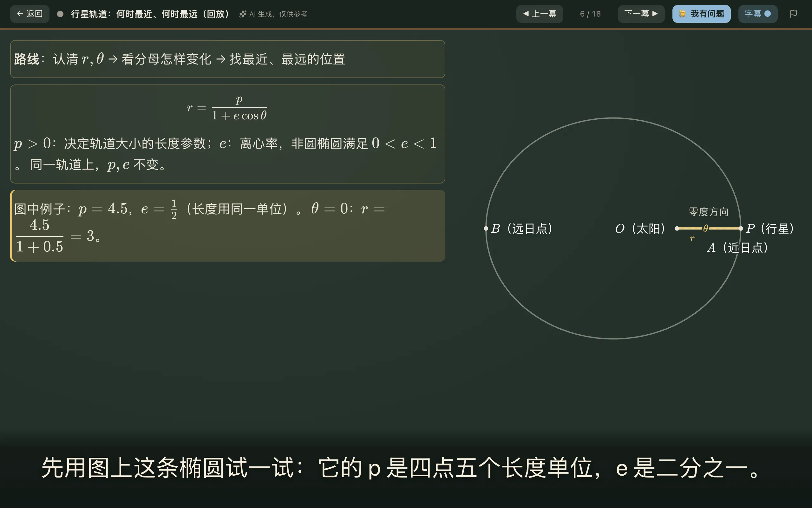812x508 pixels.
Task: Click the O (太阳) focus point
Action: [x=677, y=229]
